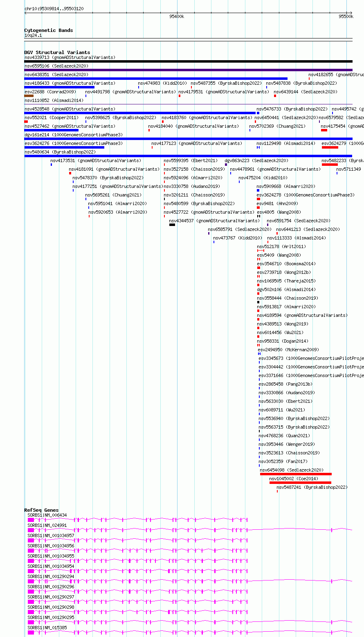Open nsv4768236 (Quan2021) label
Image resolution: width=364 pixels, height=637 pixels.
coord(284,436)
